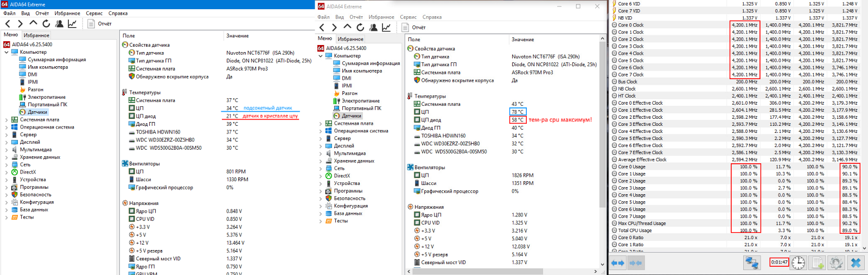Select Разгон item in left AIDA64 tree

point(31,89)
